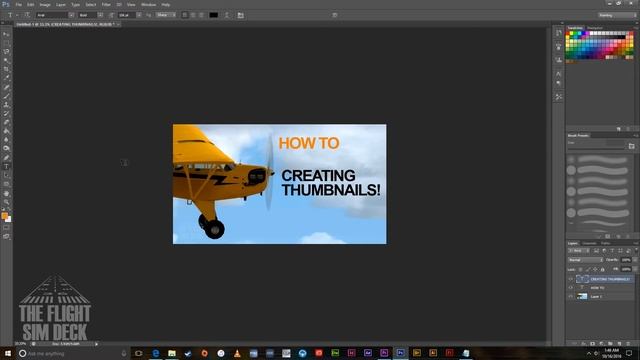Open the font family dropdown

71,15
